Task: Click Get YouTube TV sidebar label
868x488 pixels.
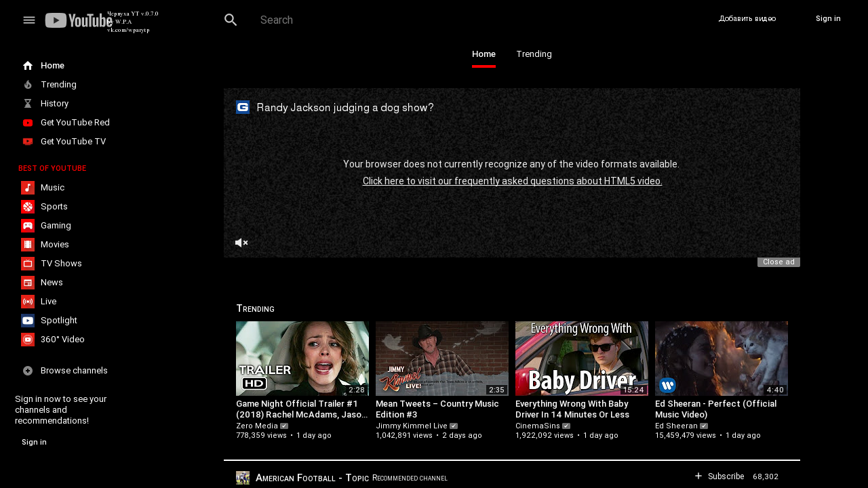Action: [73, 142]
